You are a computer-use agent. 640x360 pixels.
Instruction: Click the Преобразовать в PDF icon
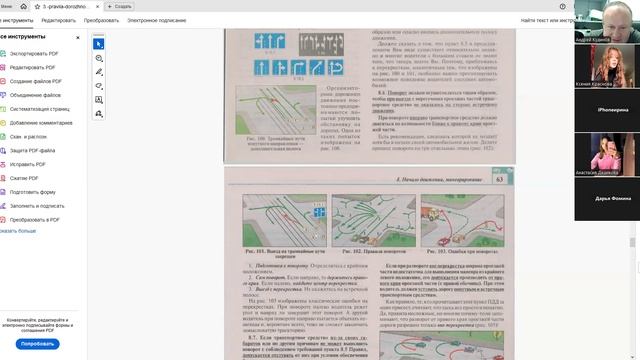pos(3,220)
